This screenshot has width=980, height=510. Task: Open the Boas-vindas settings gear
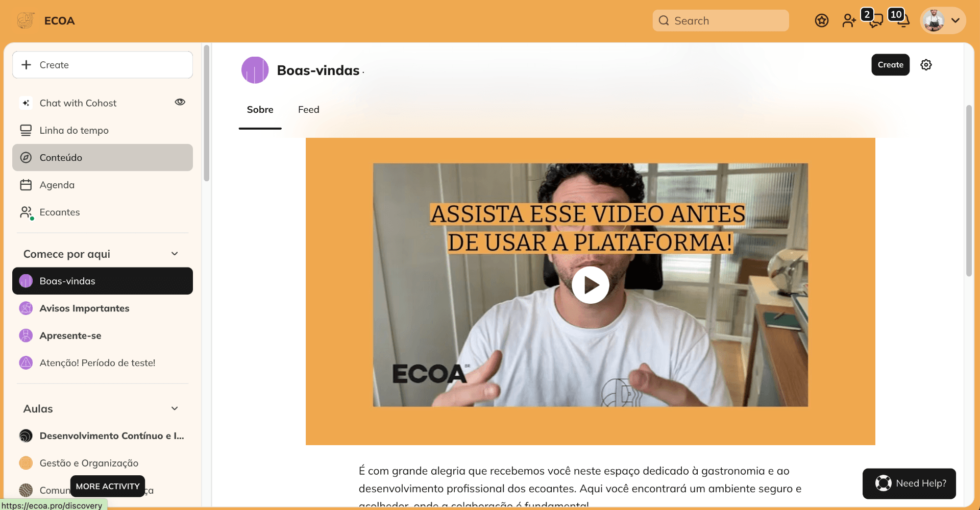coord(926,65)
